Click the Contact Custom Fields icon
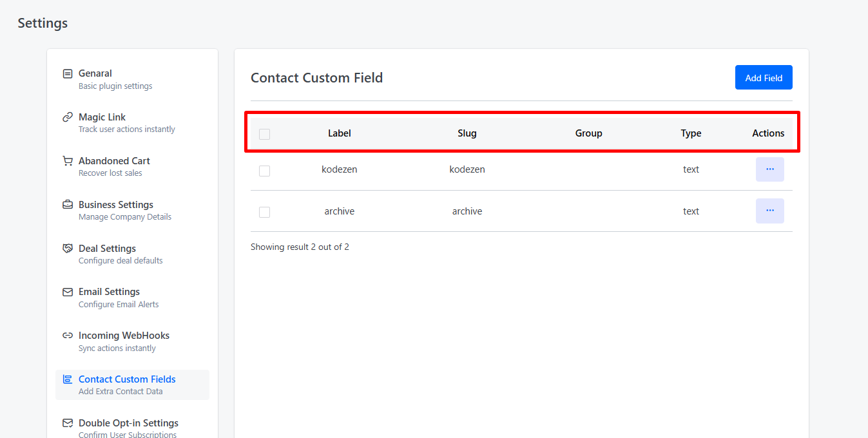The height and width of the screenshot is (438, 868). (x=68, y=379)
